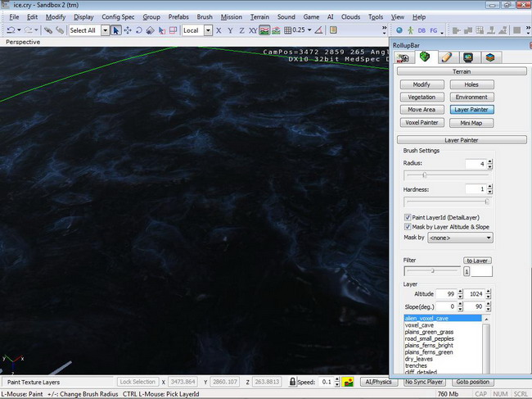Open the dropdown arrow after FG
This screenshot has width=532, height=399.
pyautogui.click(x=442, y=33)
